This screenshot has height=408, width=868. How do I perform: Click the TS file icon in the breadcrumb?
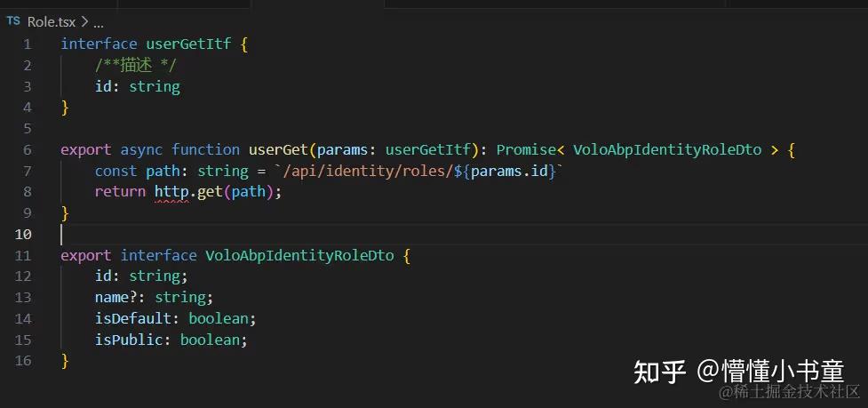(13, 22)
